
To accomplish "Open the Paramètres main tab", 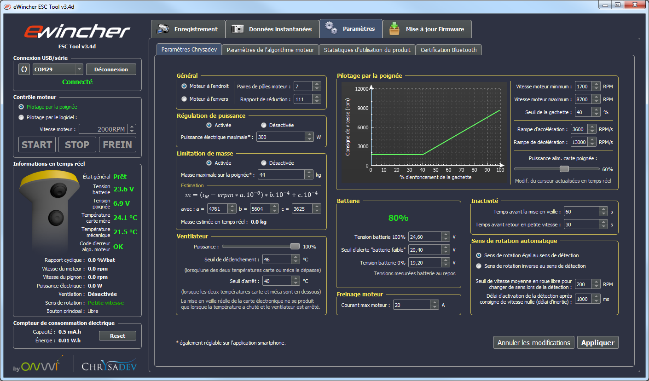I will [351, 29].
